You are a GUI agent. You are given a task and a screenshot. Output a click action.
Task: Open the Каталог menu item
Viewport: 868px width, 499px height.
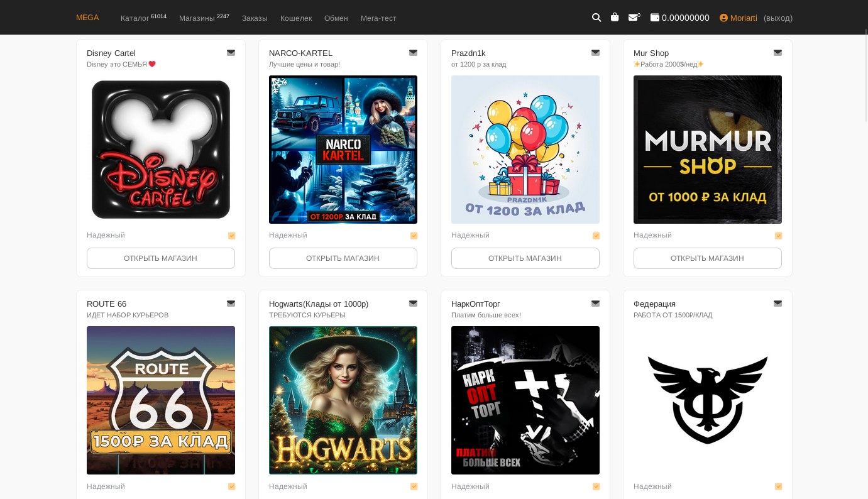(x=143, y=18)
